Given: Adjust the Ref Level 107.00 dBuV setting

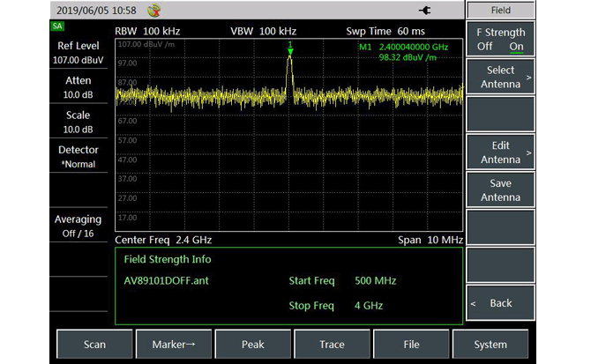Looking at the screenshot, I should (x=79, y=53).
